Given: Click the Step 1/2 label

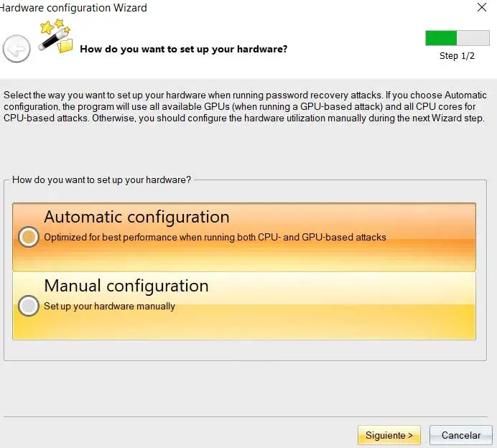Looking at the screenshot, I should [x=457, y=56].
